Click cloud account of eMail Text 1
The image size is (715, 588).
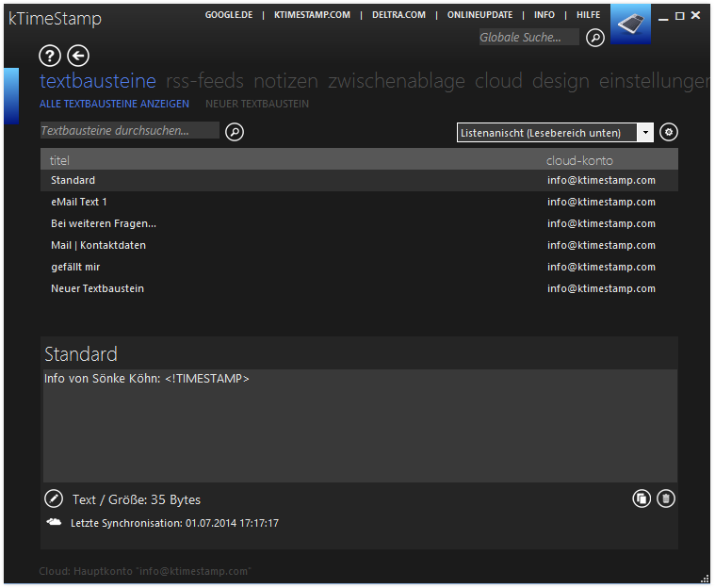click(601, 202)
